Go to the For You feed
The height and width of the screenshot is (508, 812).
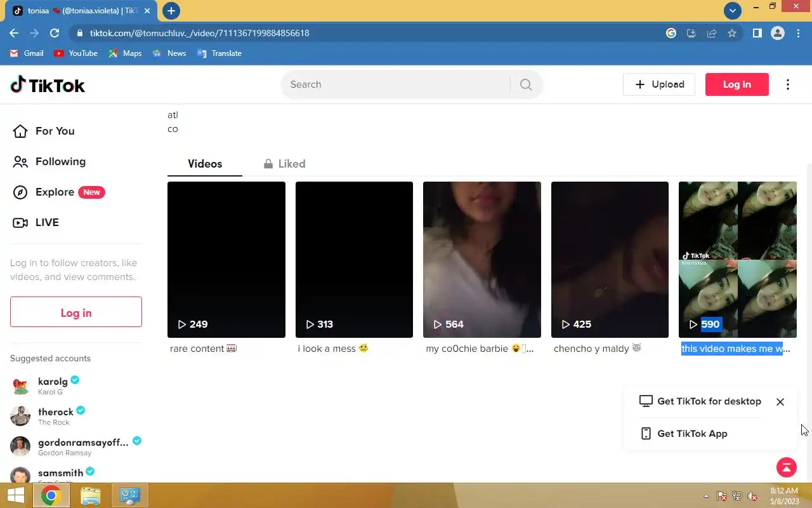click(44, 131)
